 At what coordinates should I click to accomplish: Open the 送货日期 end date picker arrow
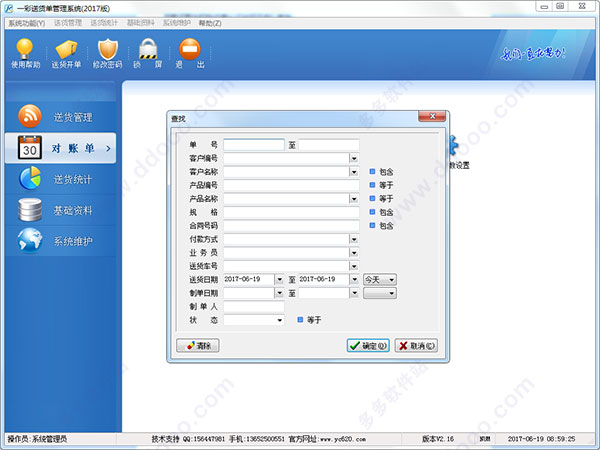click(354, 280)
